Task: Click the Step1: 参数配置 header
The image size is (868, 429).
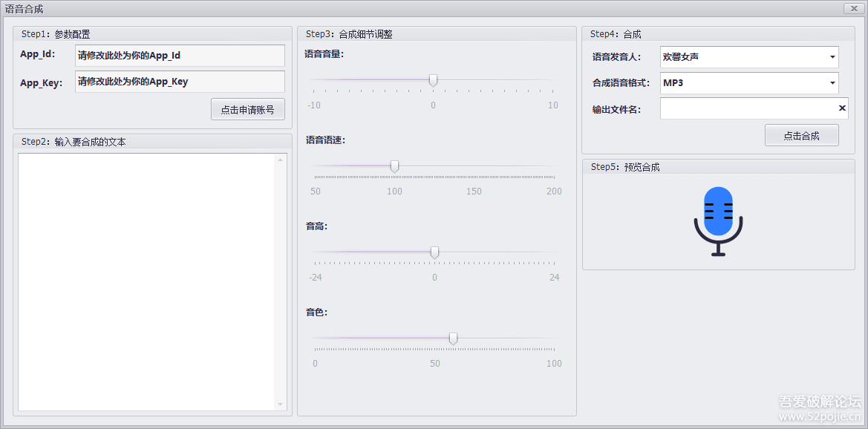Action: pos(56,34)
